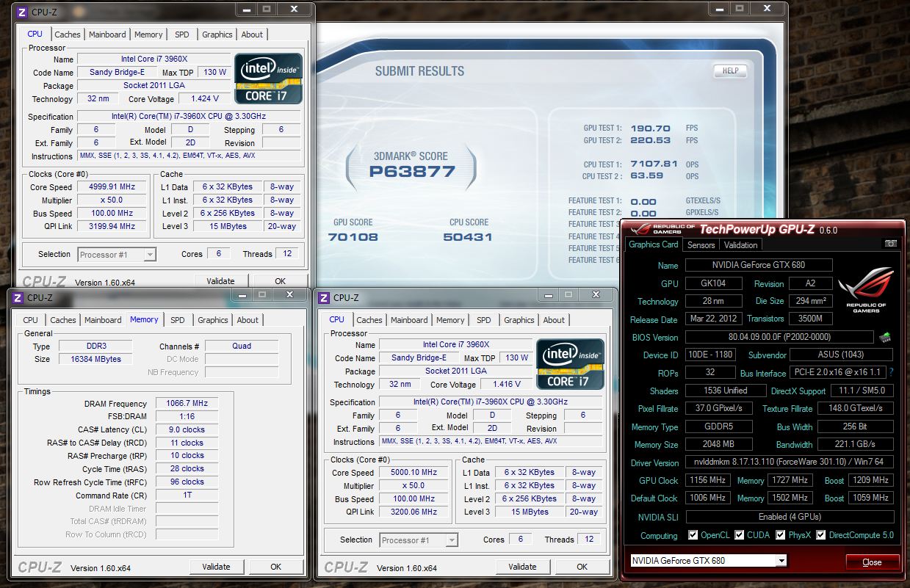Click the large Republic of Gamers logo
910x588 pixels.
point(867,290)
